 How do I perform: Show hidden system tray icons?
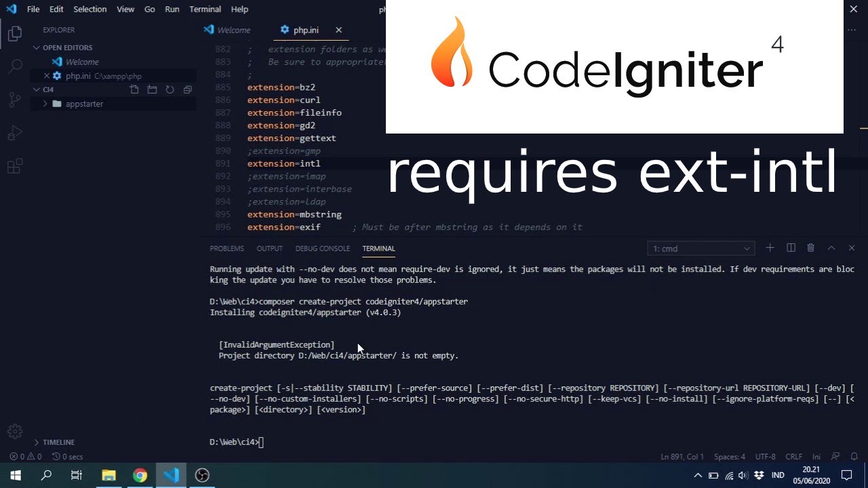click(x=698, y=475)
